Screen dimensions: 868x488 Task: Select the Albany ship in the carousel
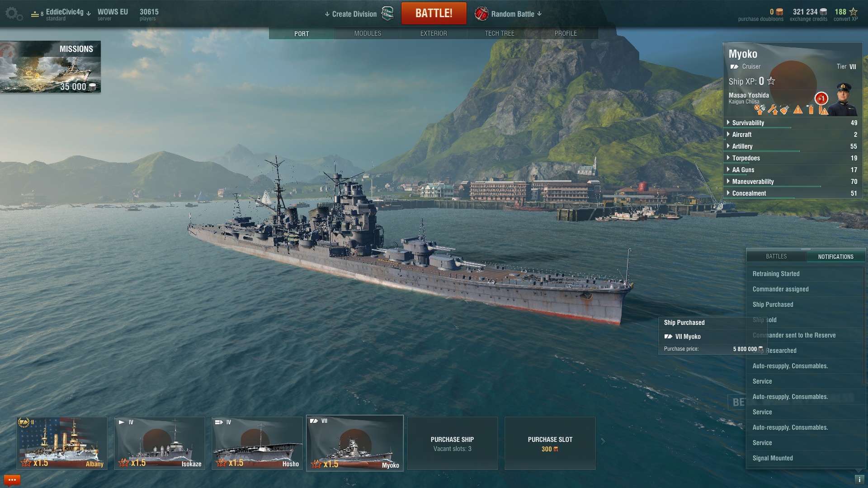coord(62,443)
